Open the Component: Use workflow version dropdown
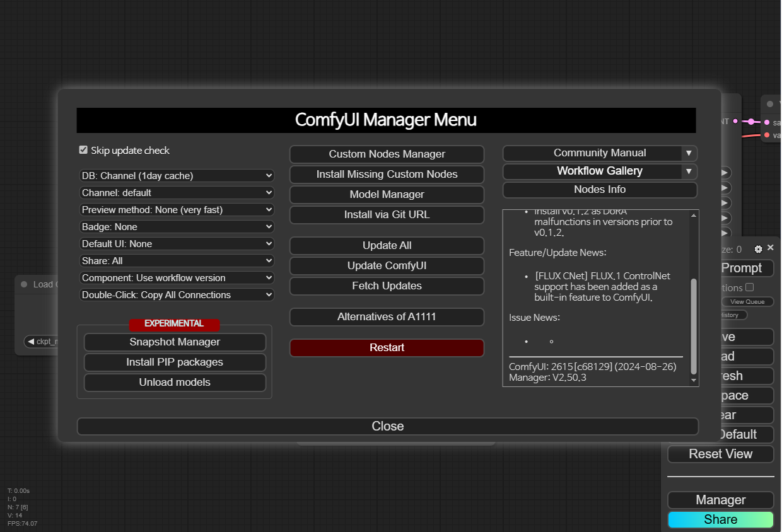782x532 pixels. (x=177, y=278)
